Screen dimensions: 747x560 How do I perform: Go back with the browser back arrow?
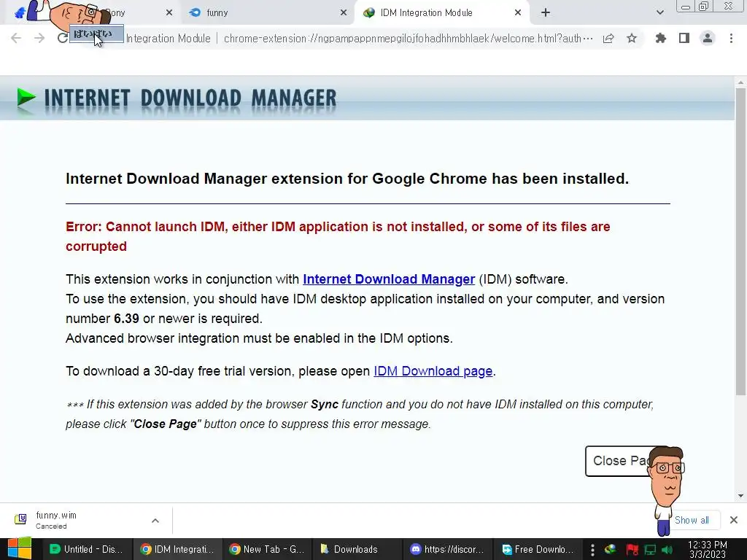(16, 38)
